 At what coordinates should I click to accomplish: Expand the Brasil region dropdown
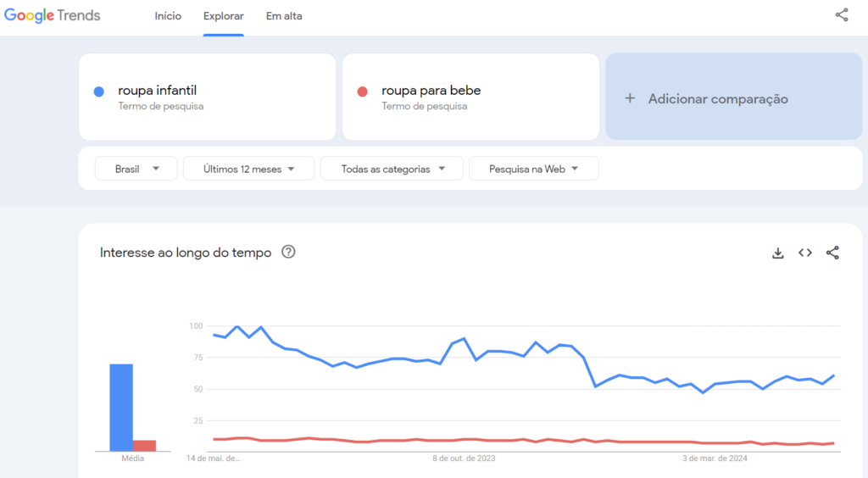[136, 169]
